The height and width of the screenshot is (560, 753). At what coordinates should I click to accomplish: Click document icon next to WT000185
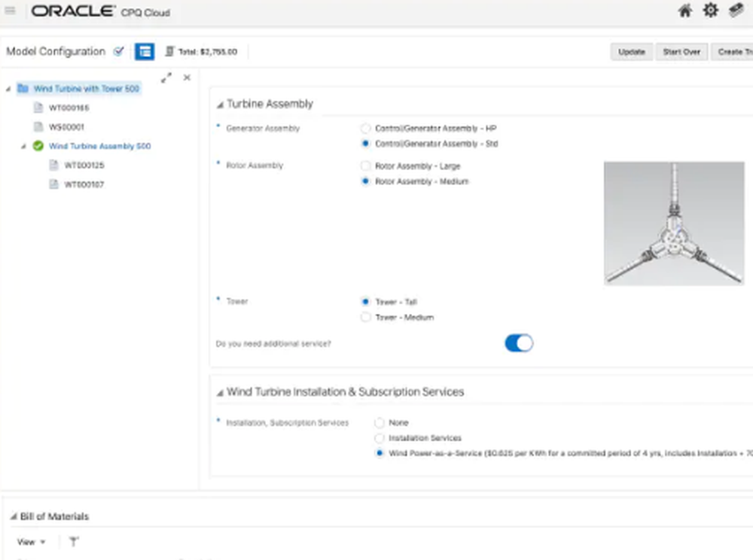coord(38,108)
